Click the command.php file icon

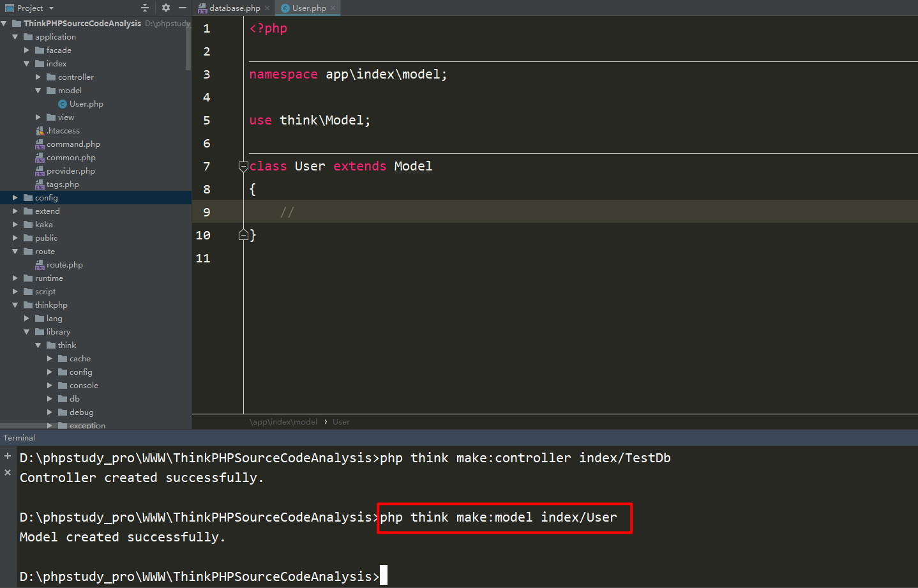pyautogui.click(x=40, y=144)
